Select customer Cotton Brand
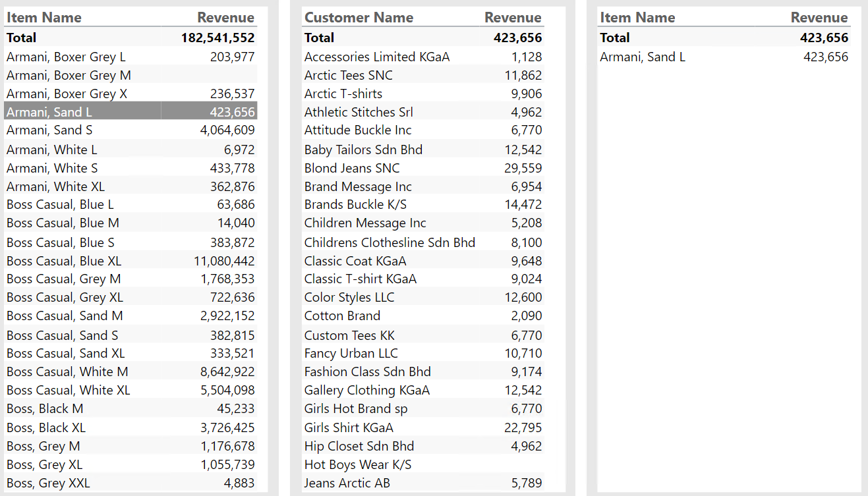 tap(342, 316)
